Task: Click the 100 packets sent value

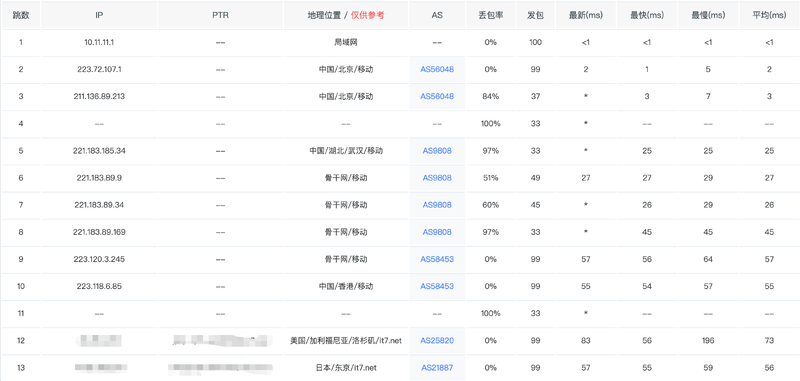Action: (x=535, y=42)
